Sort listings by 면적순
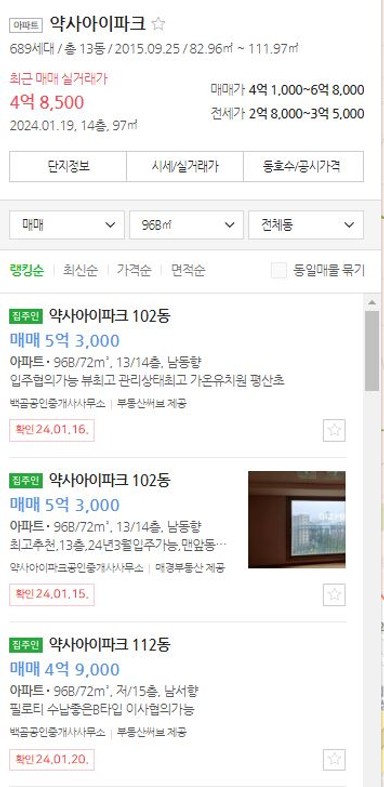This screenshot has width=384, height=787. click(x=188, y=271)
